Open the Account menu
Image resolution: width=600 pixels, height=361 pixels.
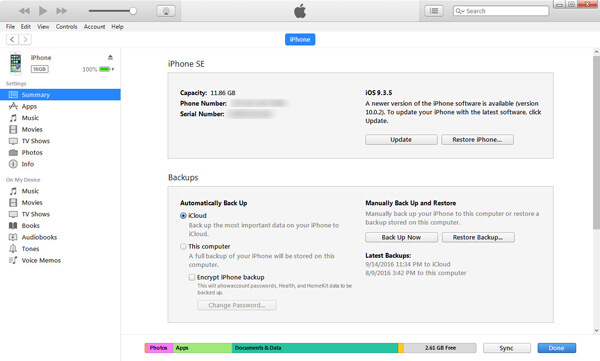click(94, 26)
